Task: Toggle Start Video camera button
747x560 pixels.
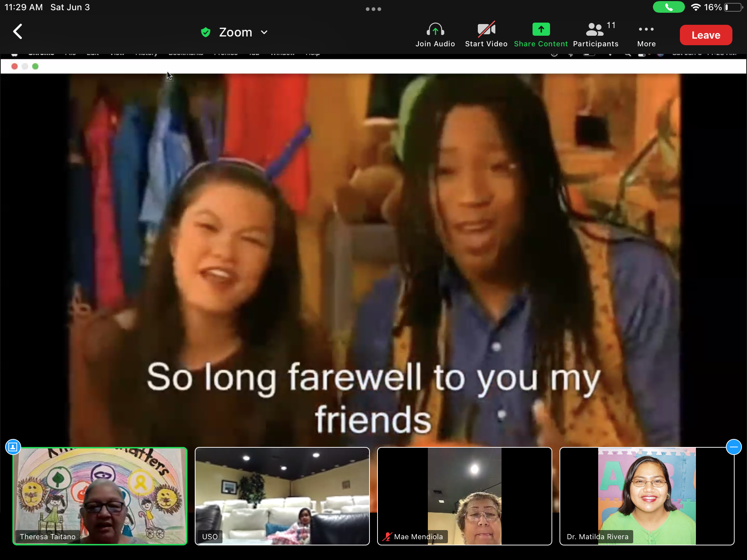Action: (x=486, y=35)
